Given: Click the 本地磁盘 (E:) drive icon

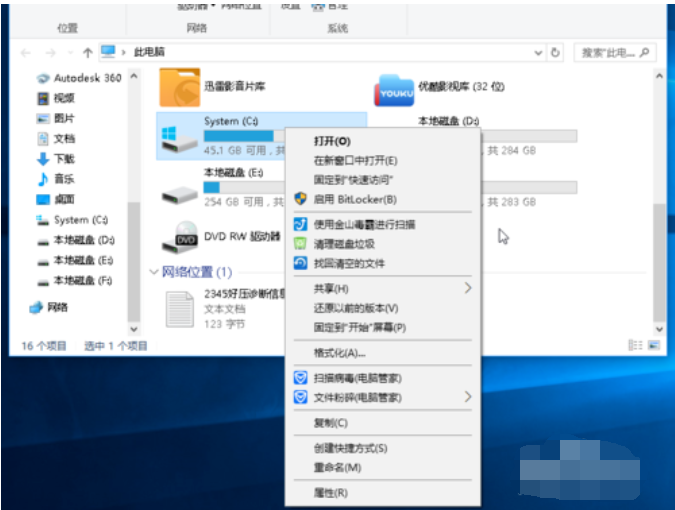Looking at the screenshot, I should [x=179, y=188].
